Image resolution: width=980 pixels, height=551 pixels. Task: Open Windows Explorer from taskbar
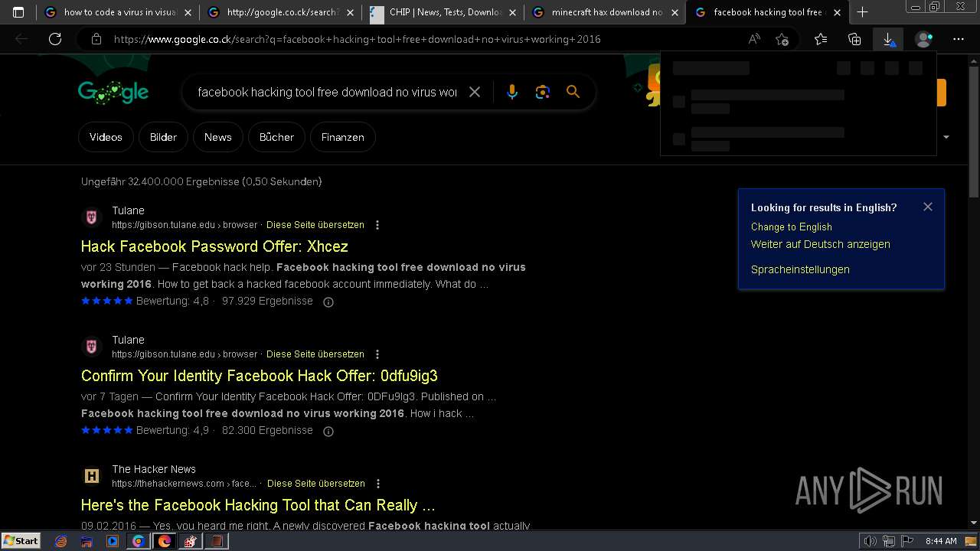pyautogui.click(x=87, y=541)
